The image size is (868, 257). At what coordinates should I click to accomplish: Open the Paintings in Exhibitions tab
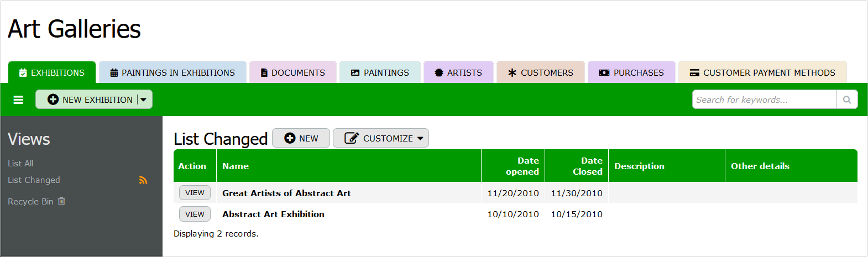tap(172, 72)
